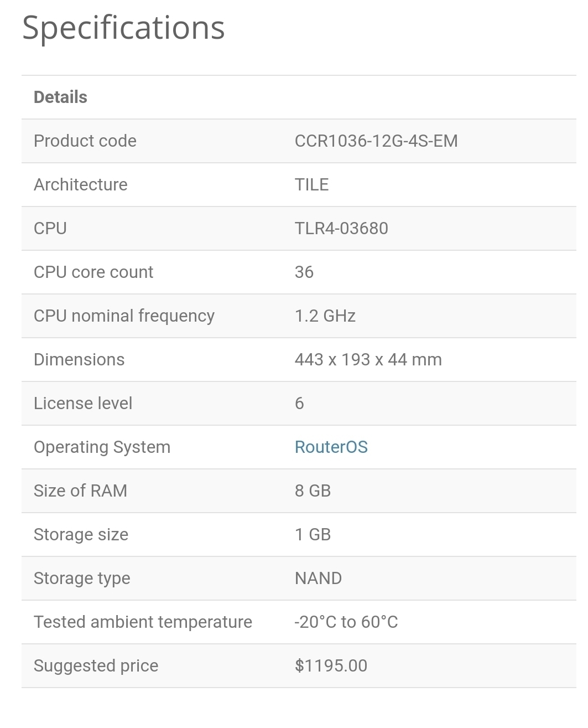
Task: Select the License level row label
Action: (83, 403)
